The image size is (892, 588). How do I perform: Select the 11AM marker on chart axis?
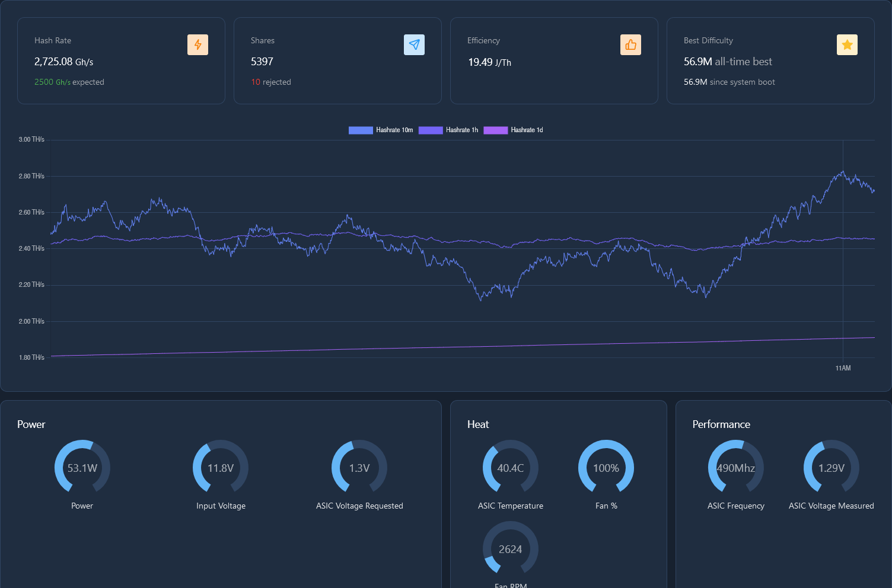[x=843, y=368]
